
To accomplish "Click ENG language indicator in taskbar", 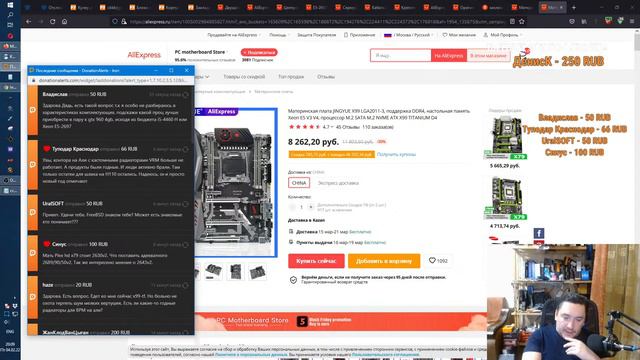I will pos(10,331).
